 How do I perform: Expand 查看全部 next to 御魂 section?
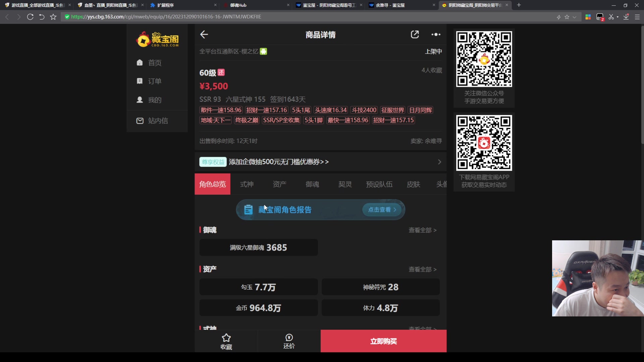coord(422,230)
